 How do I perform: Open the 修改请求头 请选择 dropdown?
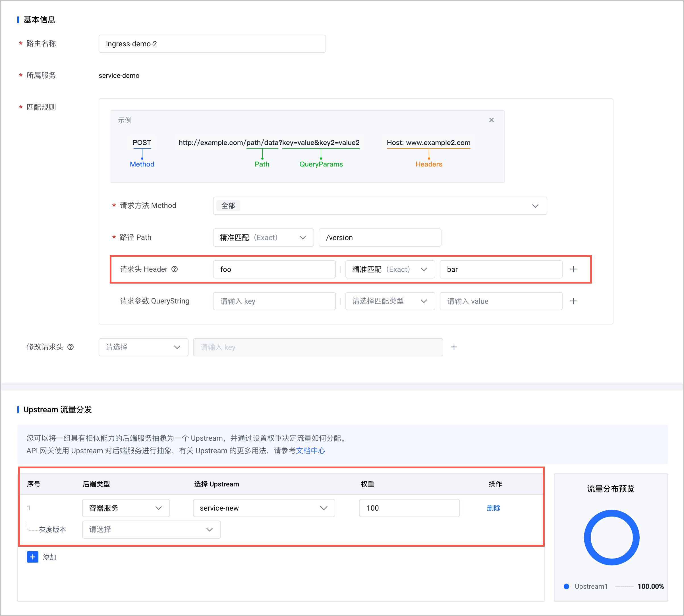click(x=143, y=347)
